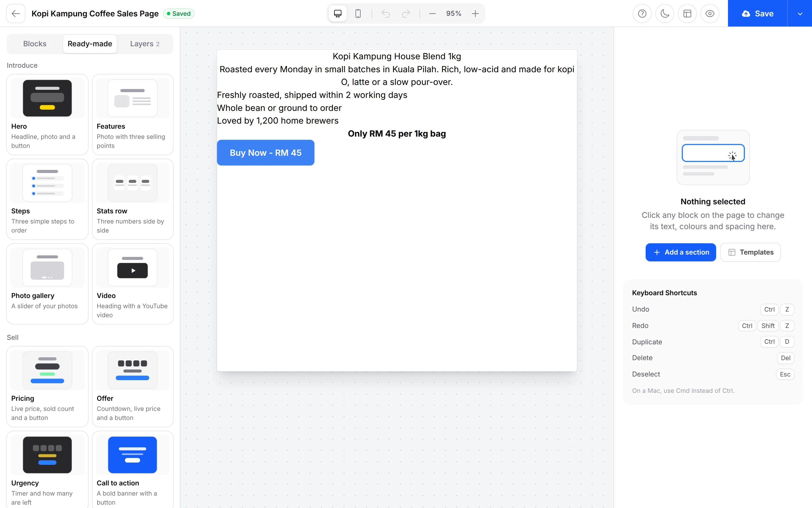This screenshot has width=812, height=508.
Task: Insert the Pricing block
Action: click(47, 387)
